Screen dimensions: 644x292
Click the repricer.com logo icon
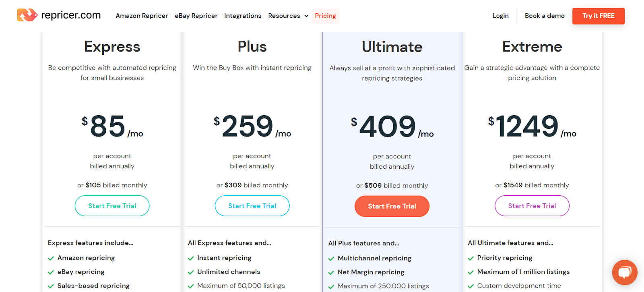[x=27, y=15]
